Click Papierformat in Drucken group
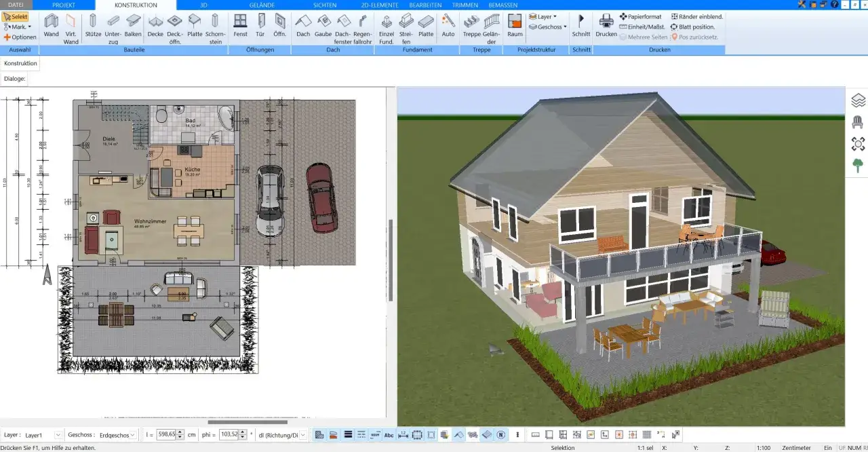868x452 pixels. pos(640,16)
